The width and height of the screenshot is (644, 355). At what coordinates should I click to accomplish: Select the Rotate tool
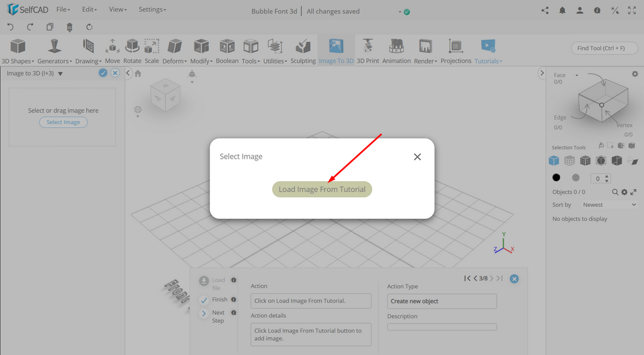point(132,52)
